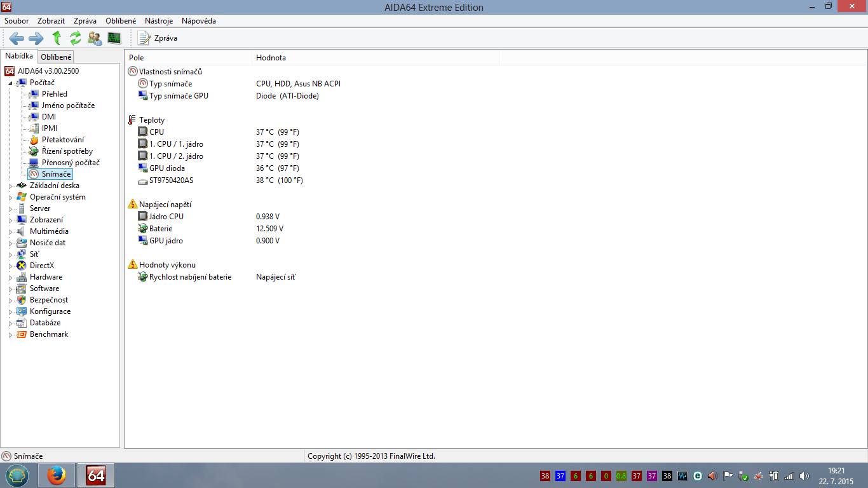Select Řízení spotřeby in the tree

coord(67,151)
